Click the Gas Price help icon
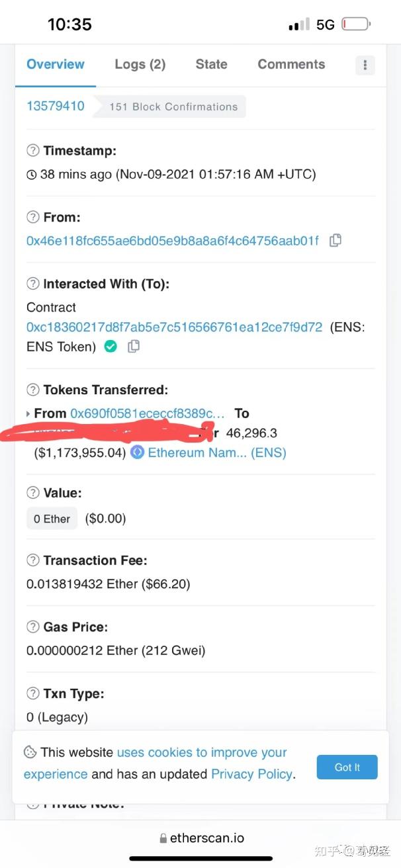The image size is (401, 868). click(x=32, y=627)
